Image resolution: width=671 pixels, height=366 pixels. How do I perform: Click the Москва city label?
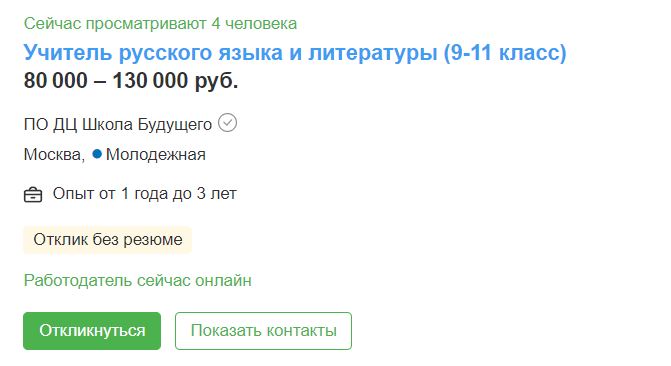tap(54, 155)
